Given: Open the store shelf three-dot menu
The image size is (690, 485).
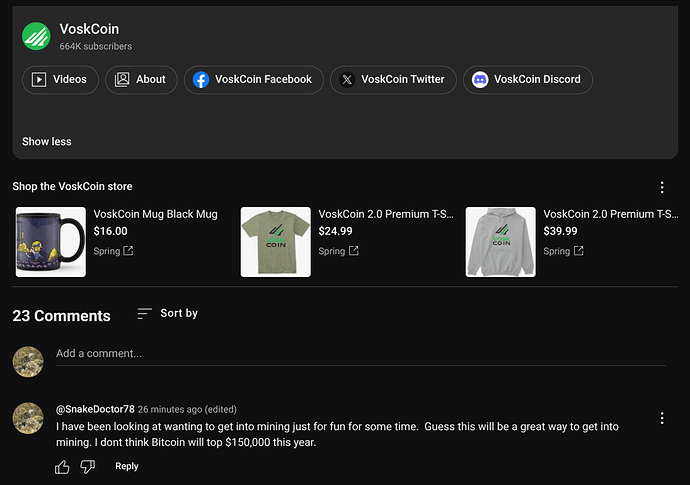Looking at the screenshot, I should (662, 187).
